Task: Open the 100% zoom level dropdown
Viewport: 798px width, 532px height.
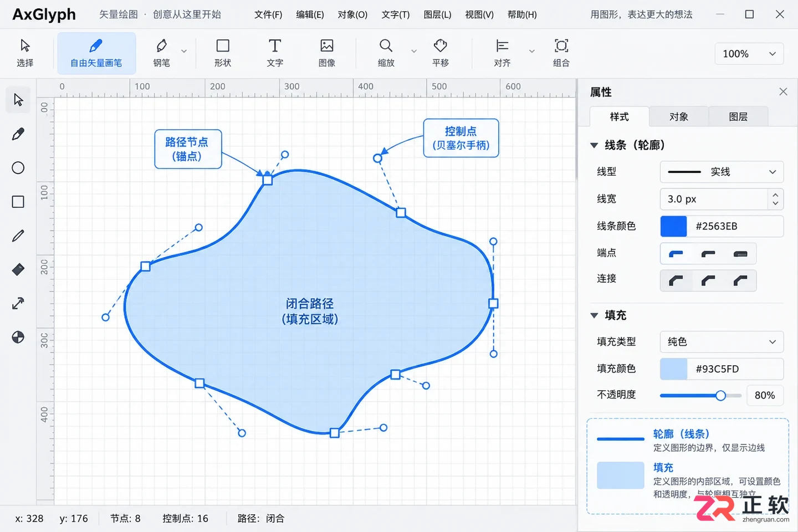Action: [749, 54]
